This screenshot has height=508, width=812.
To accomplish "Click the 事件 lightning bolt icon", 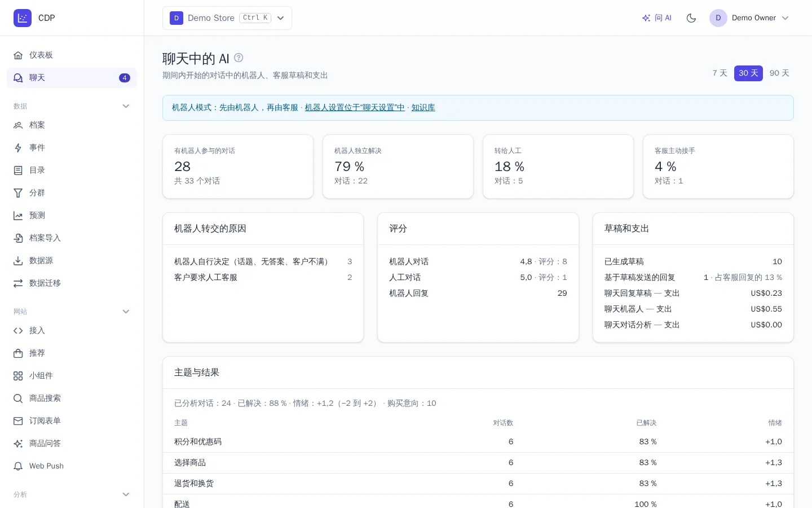I will tap(18, 148).
